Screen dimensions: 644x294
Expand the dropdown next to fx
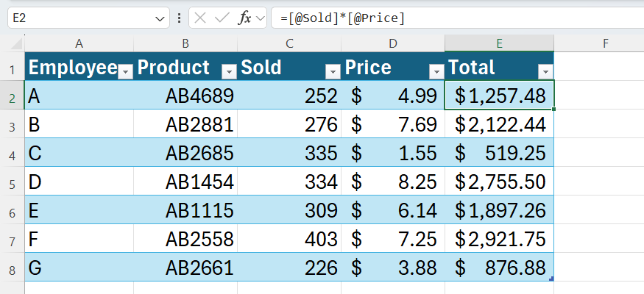point(260,18)
